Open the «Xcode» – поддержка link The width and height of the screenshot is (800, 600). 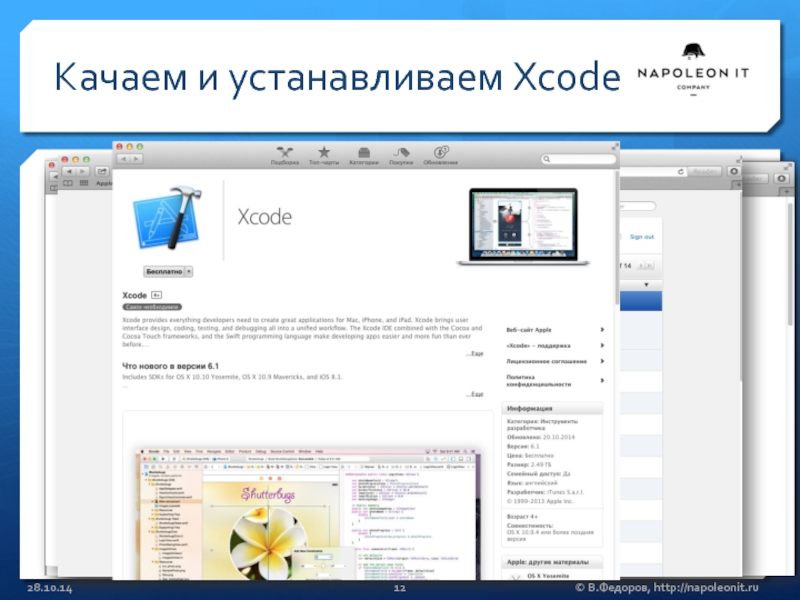click(554, 345)
